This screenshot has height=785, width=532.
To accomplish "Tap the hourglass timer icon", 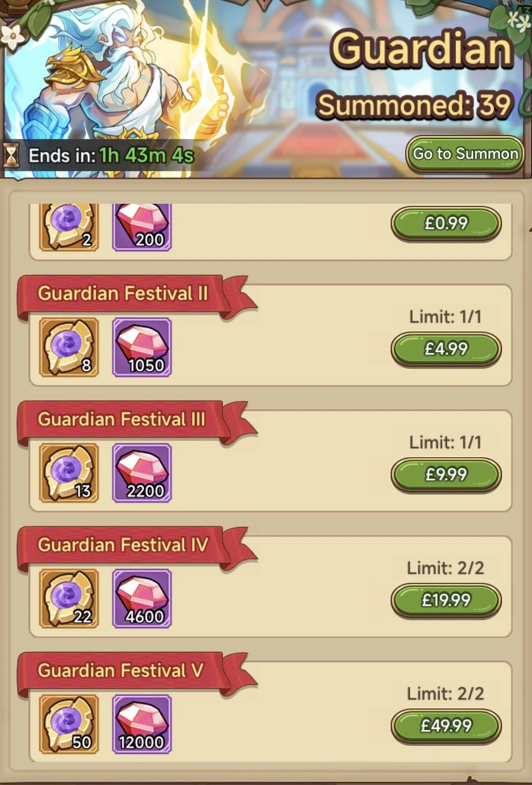I will tap(12, 156).
